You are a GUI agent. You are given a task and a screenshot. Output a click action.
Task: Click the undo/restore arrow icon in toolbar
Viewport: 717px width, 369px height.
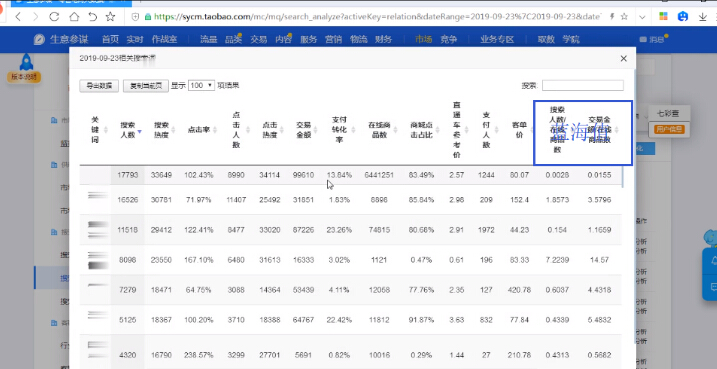[x=92, y=17]
